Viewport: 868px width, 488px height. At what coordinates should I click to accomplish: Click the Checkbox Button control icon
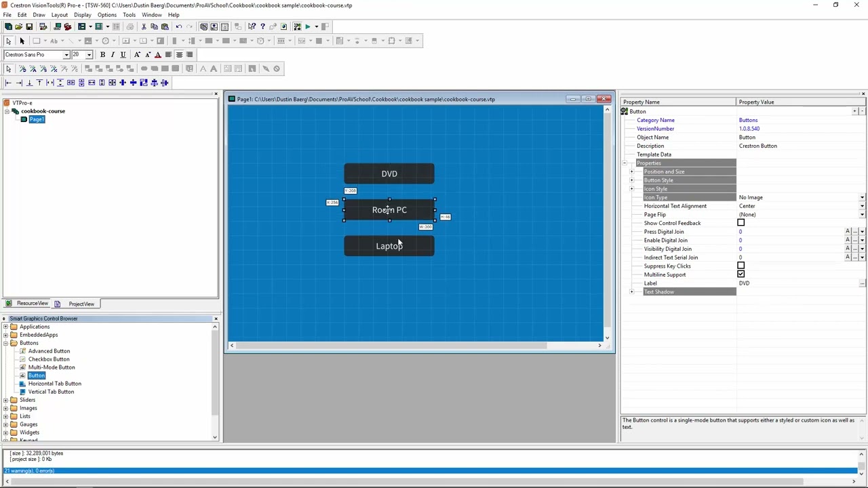(22, 359)
